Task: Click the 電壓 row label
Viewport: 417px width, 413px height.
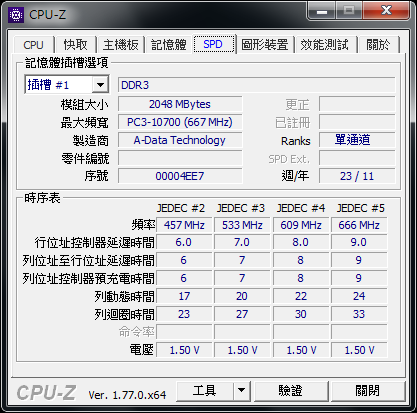Action: pos(142,350)
